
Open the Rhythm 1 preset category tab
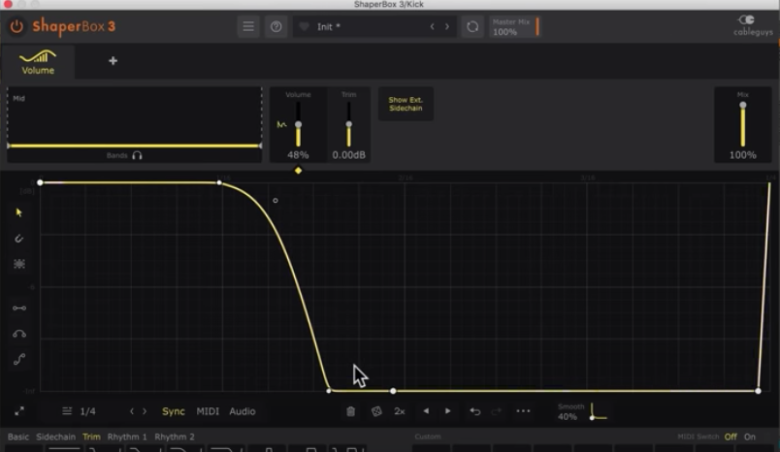click(x=127, y=437)
